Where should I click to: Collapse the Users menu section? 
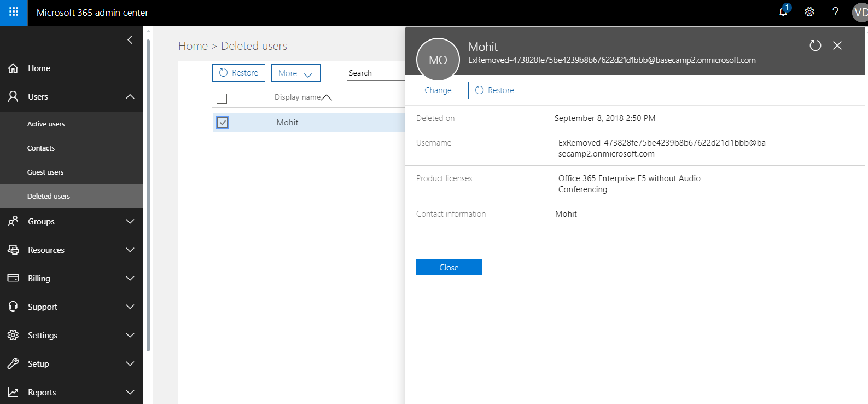[x=130, y=97]
